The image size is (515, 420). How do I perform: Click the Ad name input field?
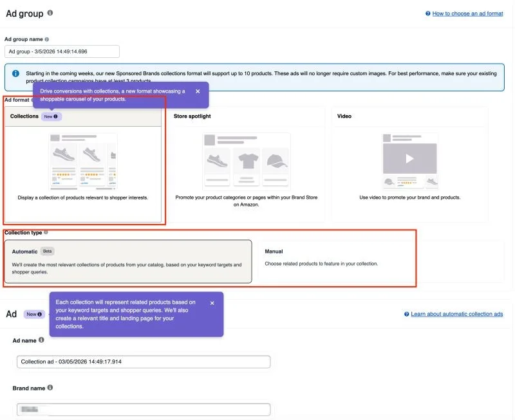tap(144, 361)
